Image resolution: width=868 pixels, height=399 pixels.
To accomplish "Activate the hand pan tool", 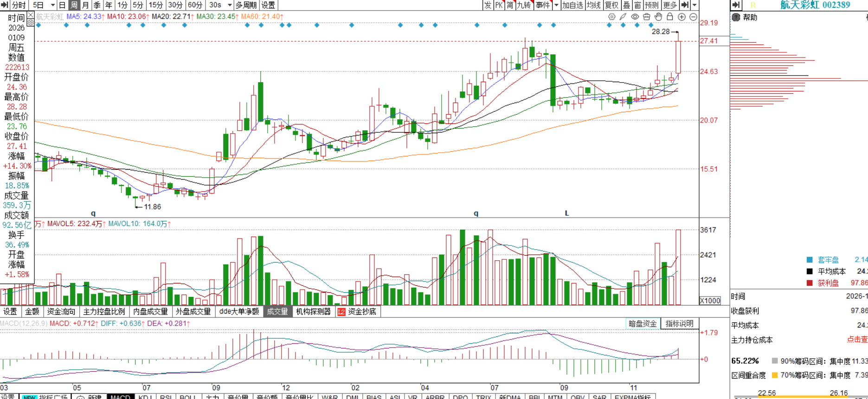I will (x=658, y=17).
